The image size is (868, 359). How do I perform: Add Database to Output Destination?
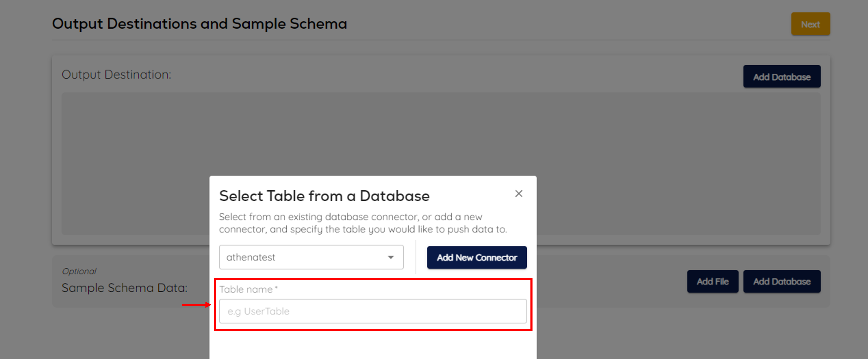tap(781, 77)
